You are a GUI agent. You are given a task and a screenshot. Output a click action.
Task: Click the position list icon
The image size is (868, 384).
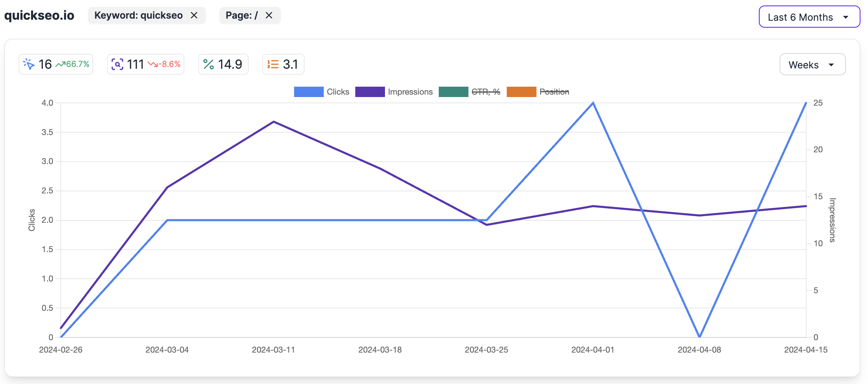tap(273, 64)
